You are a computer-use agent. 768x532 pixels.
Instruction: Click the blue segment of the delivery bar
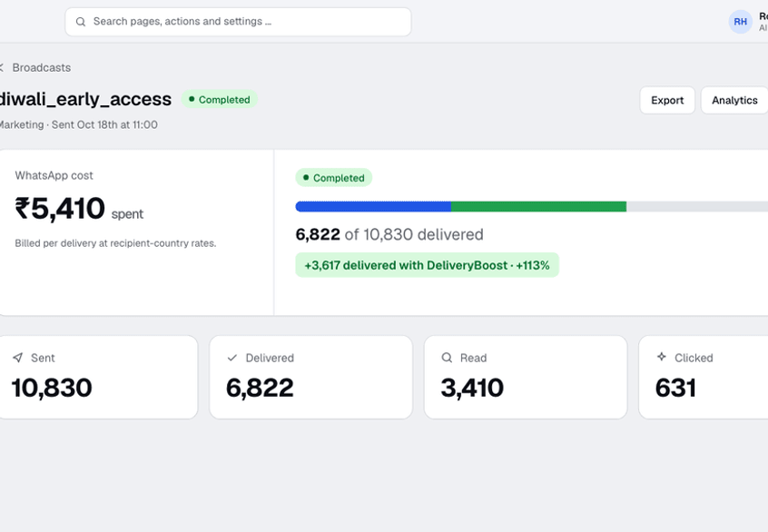[373, 206]
